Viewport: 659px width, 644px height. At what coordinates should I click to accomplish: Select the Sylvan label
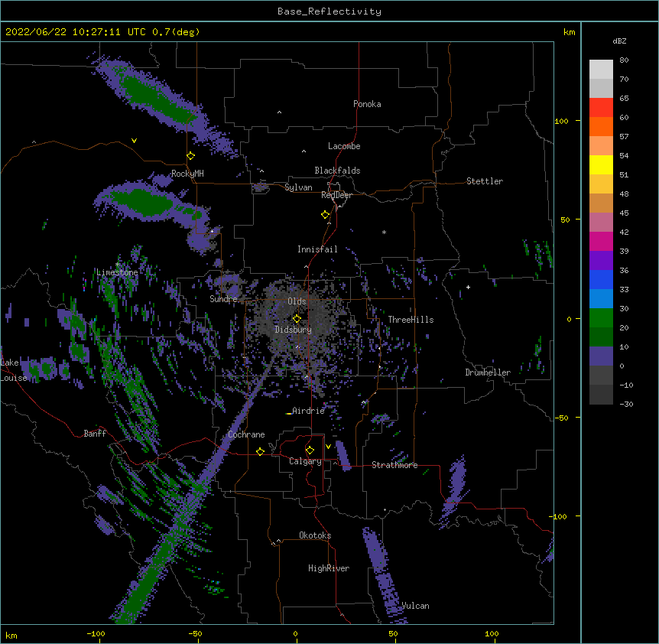pos(298,187)
